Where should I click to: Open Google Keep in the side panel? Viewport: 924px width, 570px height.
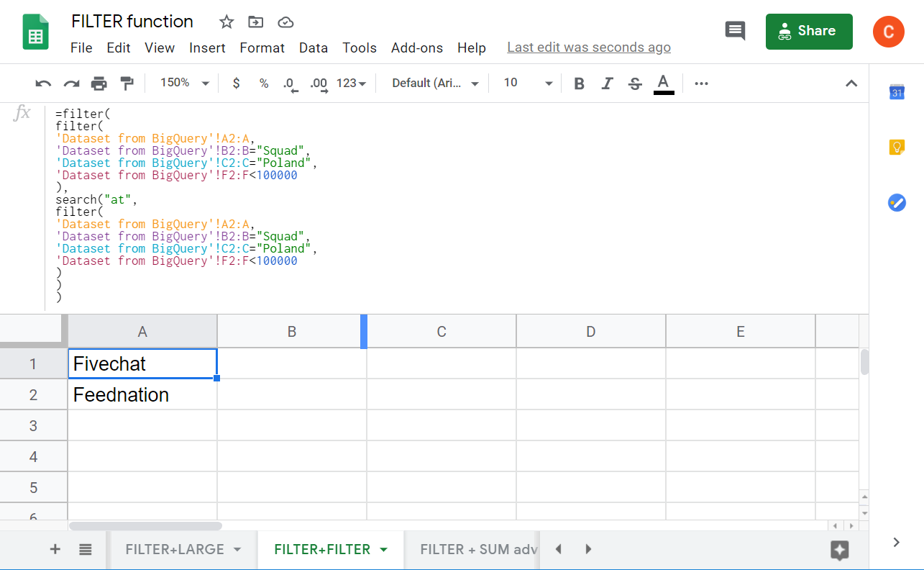[x=896, y=147]
